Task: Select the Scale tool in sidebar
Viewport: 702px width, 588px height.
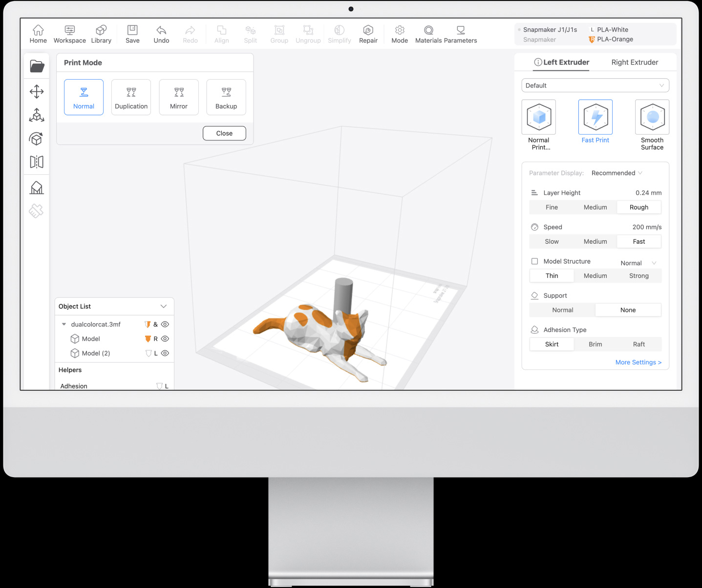Action: pos(37,115)
